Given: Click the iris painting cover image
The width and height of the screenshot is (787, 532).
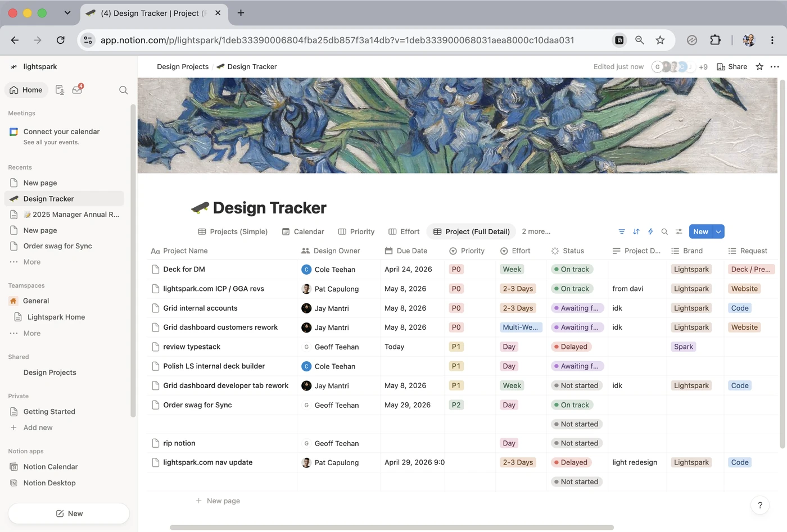Looking at the screenshot, I should pyautogui.click(x=458, y=125).
